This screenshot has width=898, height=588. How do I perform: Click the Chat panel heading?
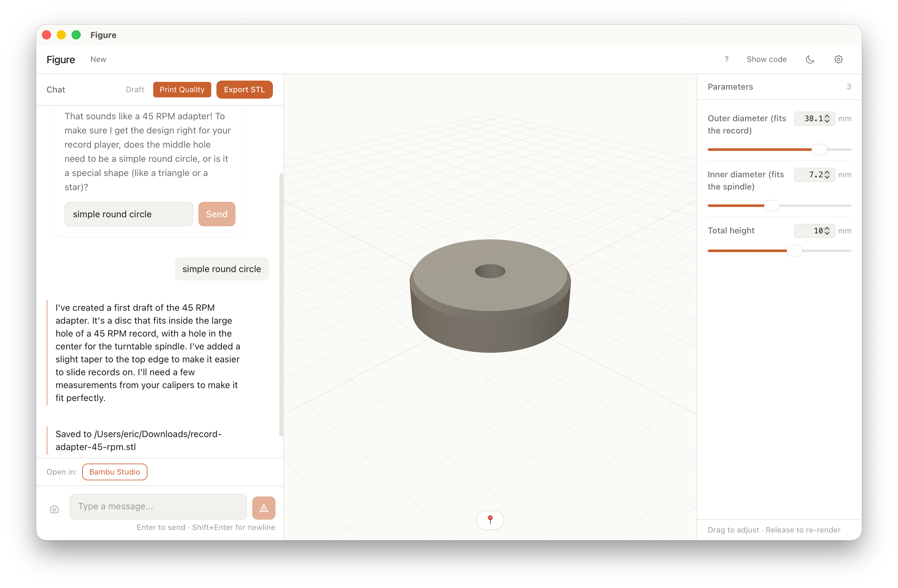tap(56, 89)
